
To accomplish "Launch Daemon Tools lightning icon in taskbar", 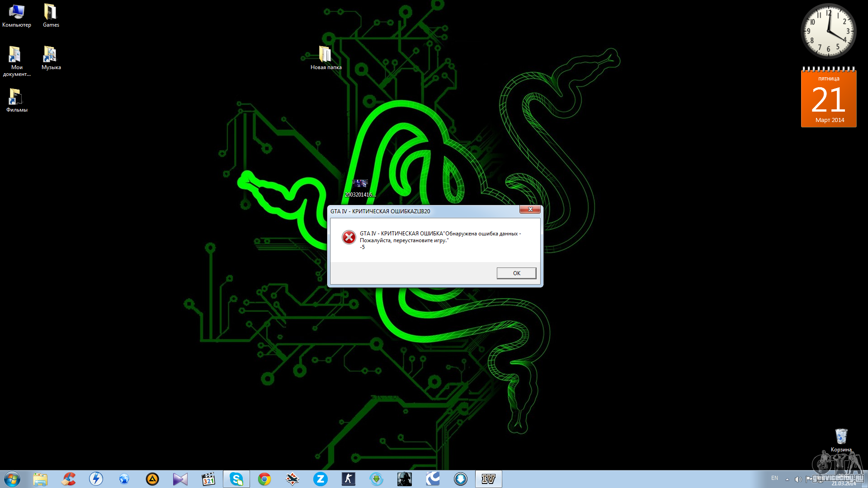I will [96, 479].
